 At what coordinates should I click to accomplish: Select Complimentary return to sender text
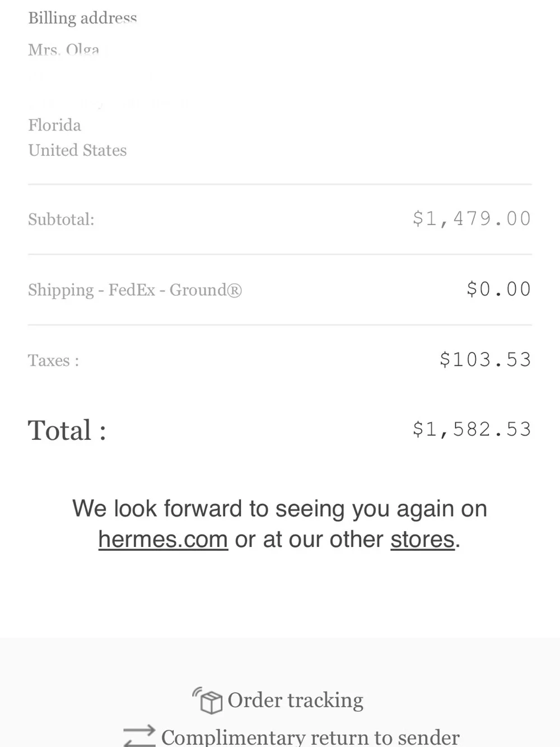(311, 737)
